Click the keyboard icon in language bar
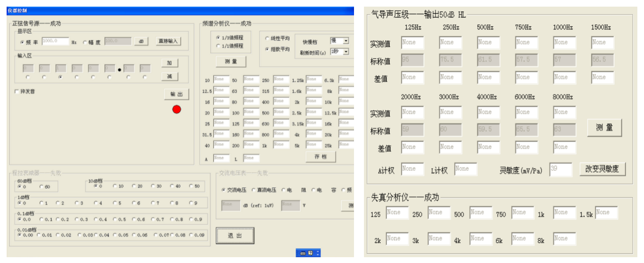 303,253
